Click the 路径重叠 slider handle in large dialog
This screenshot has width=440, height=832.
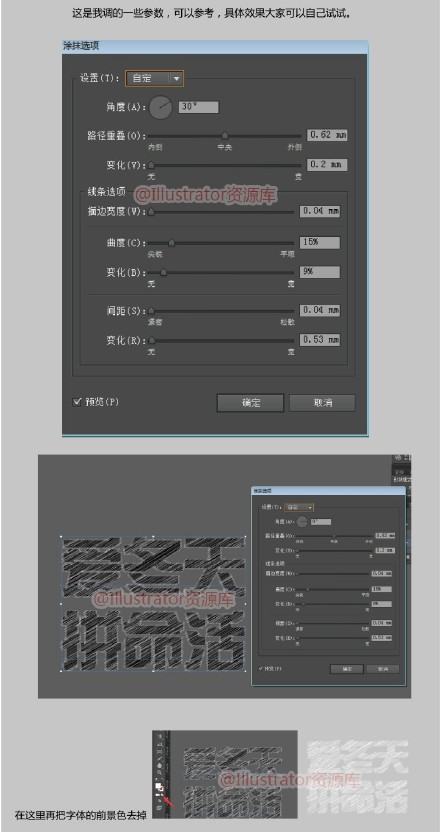click(x=225, y=136)
